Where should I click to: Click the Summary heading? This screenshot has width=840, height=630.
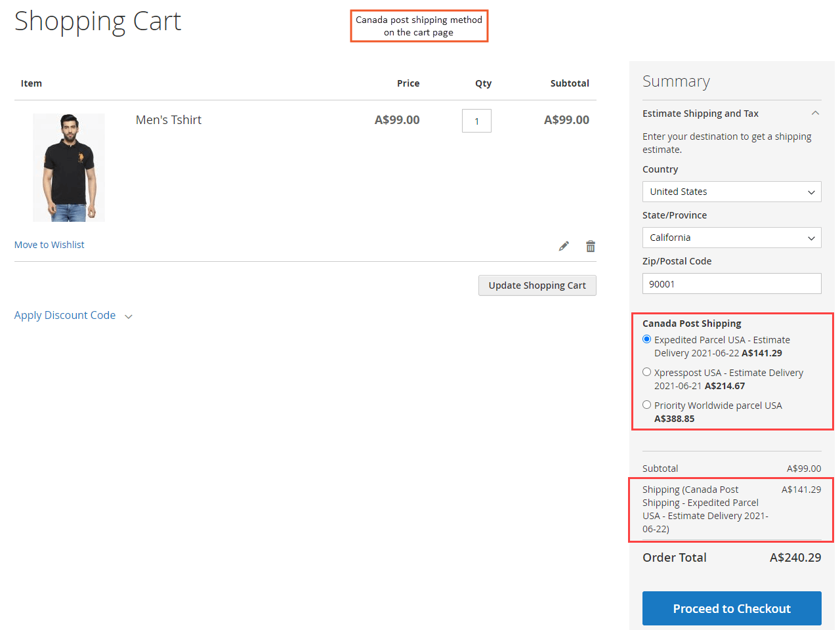[676, 81]
